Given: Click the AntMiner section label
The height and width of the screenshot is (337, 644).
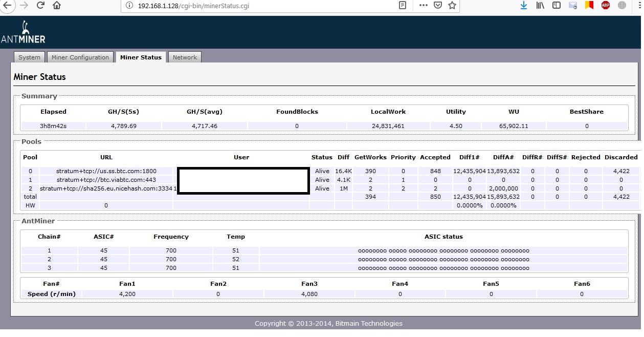Looking at the screenshot, I should (x=38, y=221).
